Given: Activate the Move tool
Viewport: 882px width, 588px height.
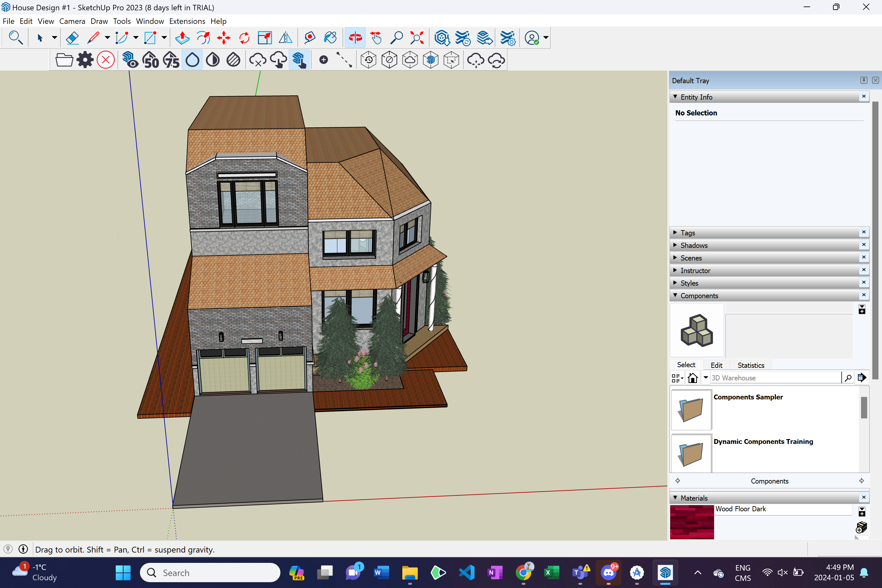Looking at the screenshot, I should [x=224, y=38].
